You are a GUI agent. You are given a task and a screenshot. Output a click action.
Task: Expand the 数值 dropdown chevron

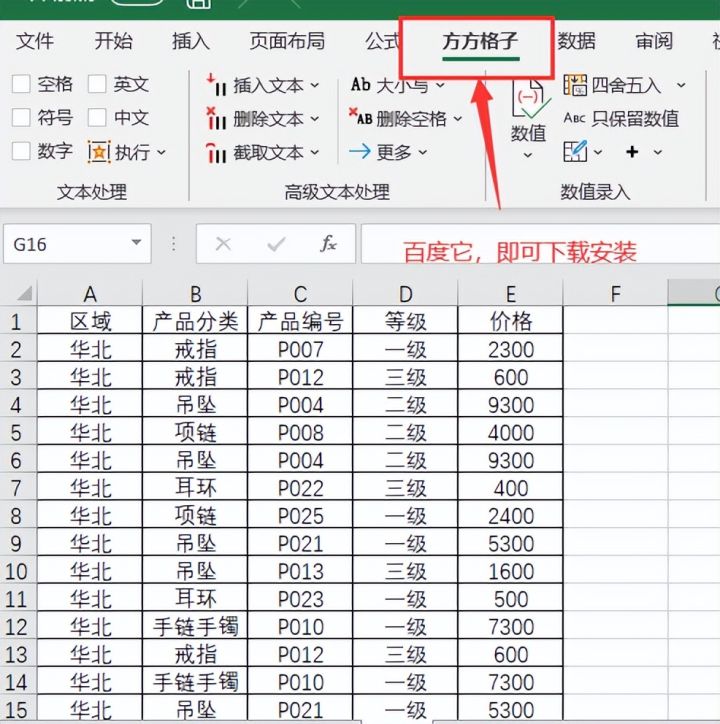coord(527,156)
